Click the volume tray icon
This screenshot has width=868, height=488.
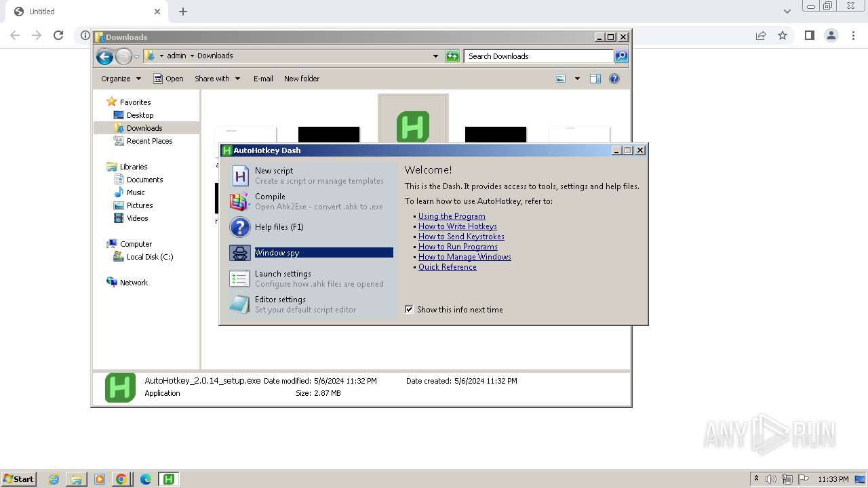tap(771, 479)
